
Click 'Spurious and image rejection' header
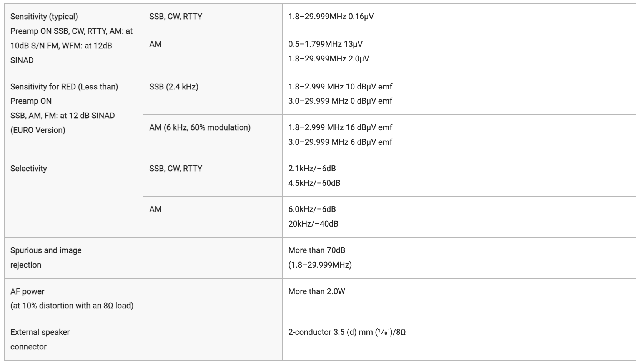(143, 258)
